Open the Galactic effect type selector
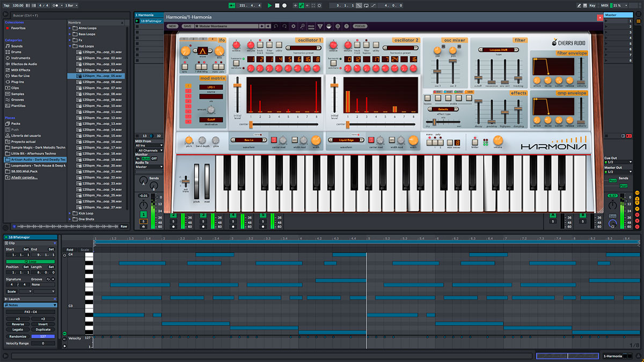The image size is (644, 362). (443, 109)
